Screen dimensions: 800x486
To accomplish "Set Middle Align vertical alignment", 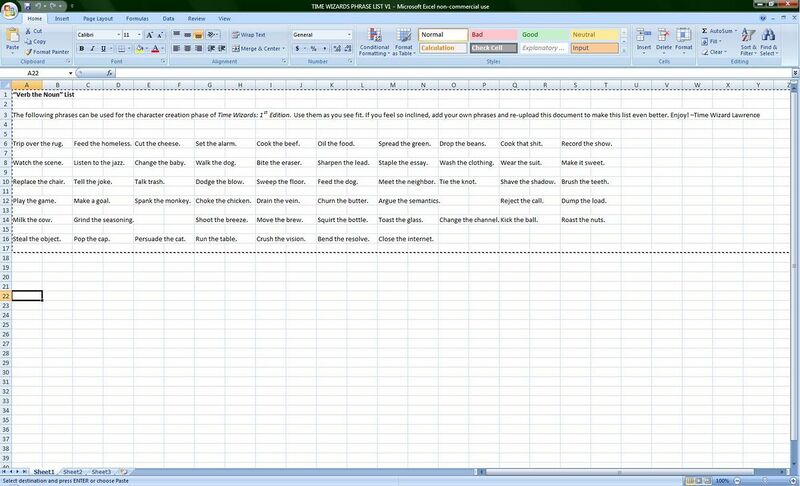I will (x=187, y=35).
